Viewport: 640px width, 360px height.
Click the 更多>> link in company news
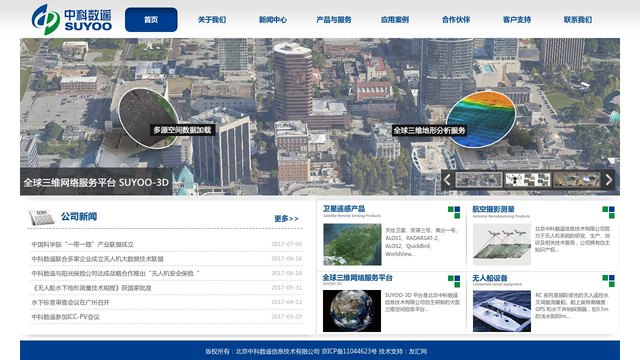pos(286,219)
